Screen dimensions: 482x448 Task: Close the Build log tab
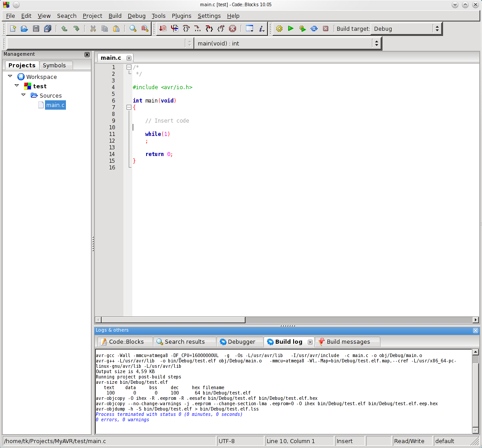point(310,341)
